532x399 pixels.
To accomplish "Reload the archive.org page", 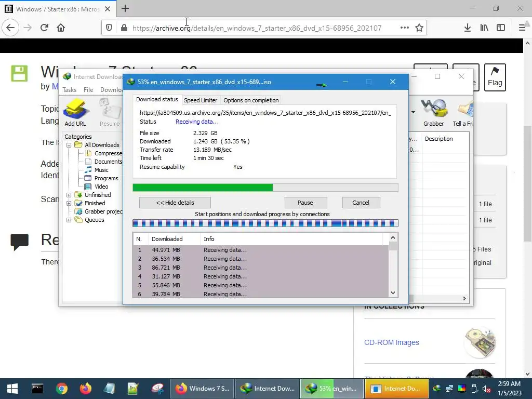I will [x=45, y=28].
